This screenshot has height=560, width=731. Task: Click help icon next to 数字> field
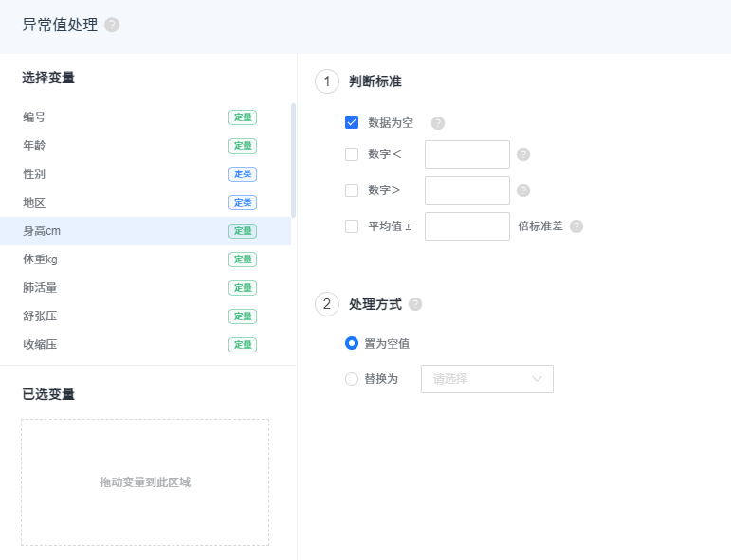[x=523, y=190]
